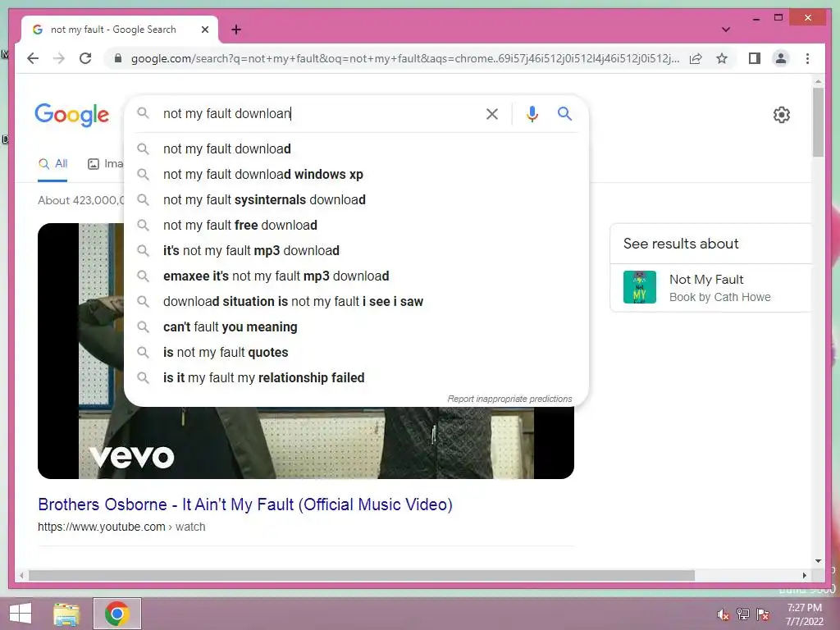
Task: Open Action Center flag icon
Action: (763, 614)
